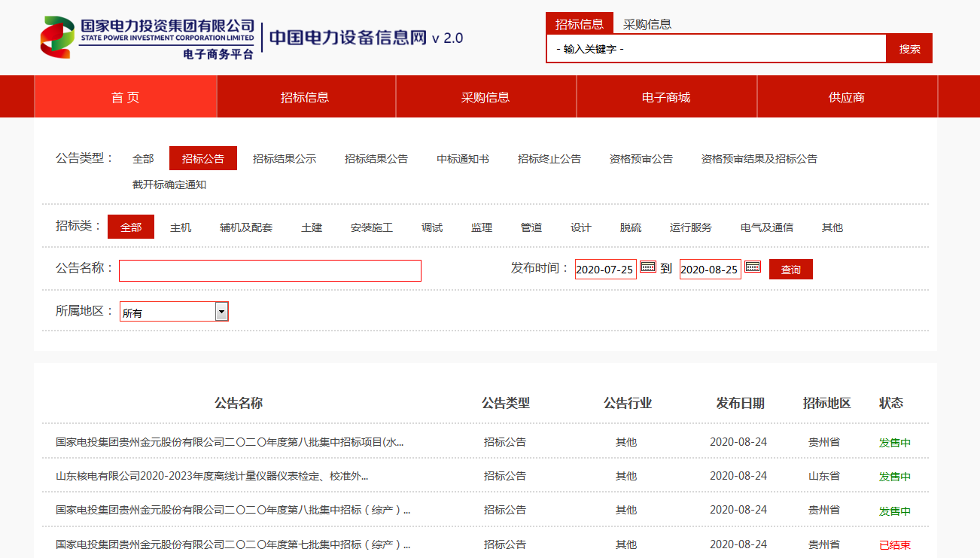Click 招标地区 column header
This screenshot has height=558, width=980.
[x=826, y=403]
